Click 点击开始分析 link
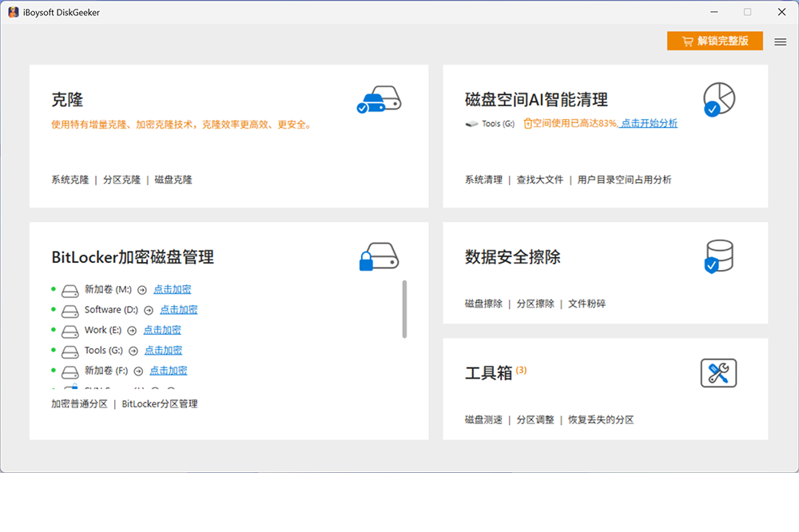Screen dimensions: 799x532 (649, 123)
